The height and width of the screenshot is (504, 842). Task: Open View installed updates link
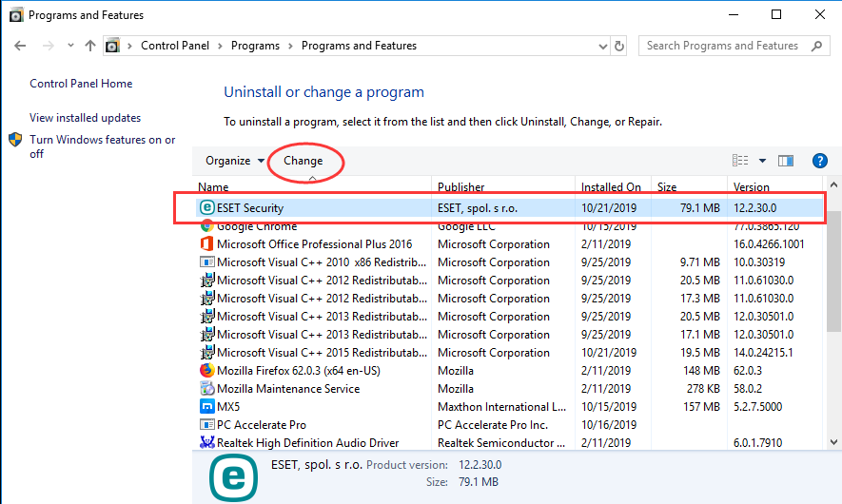coord(86,118)
